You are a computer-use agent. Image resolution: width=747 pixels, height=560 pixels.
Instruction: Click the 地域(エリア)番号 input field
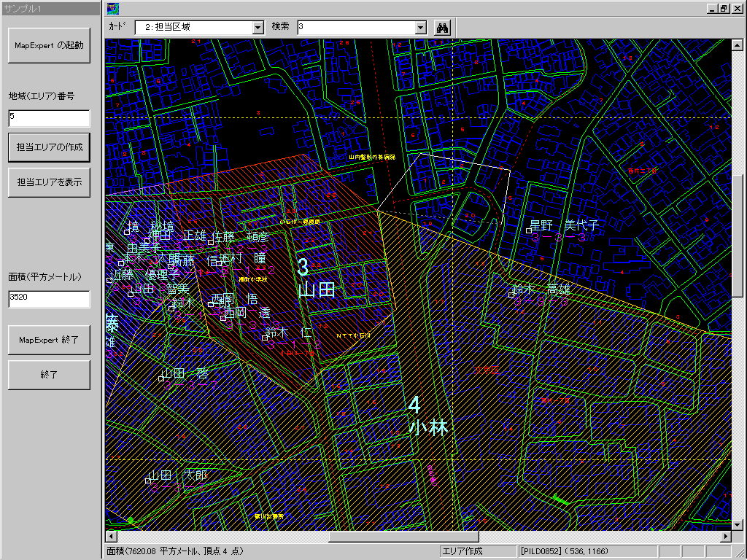pos(49,118)
